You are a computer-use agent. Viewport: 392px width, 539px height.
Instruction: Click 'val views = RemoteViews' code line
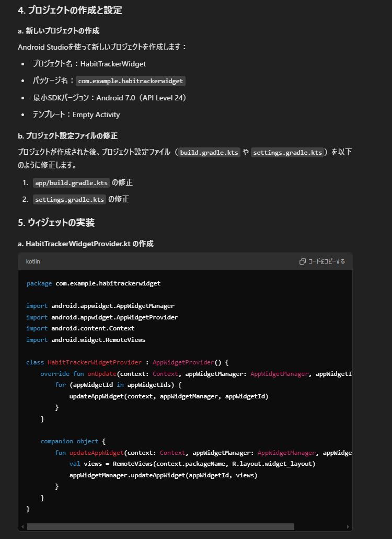pyautogui.click(x=192, y=464)
